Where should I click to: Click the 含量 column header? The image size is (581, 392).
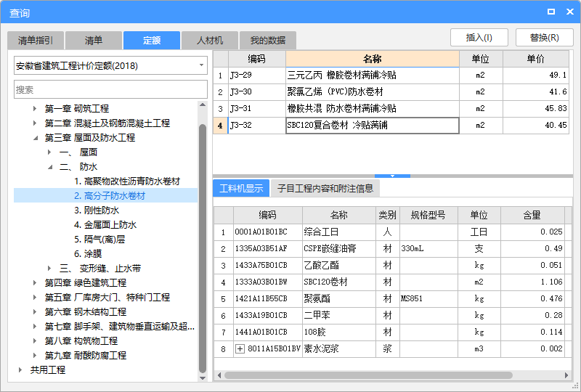[x=532, y=215]
